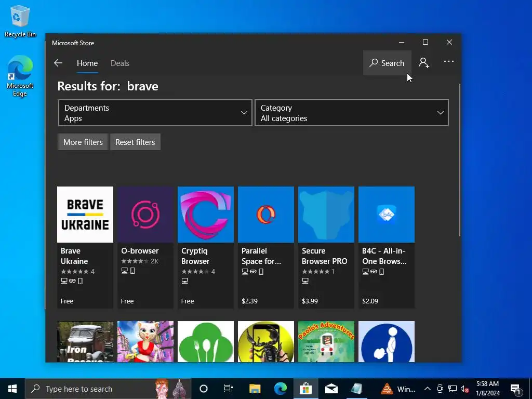Click the notepad-like app on the taskbar
The height and width of the screenshot is (399, 532).
click(x=356, y=389)
